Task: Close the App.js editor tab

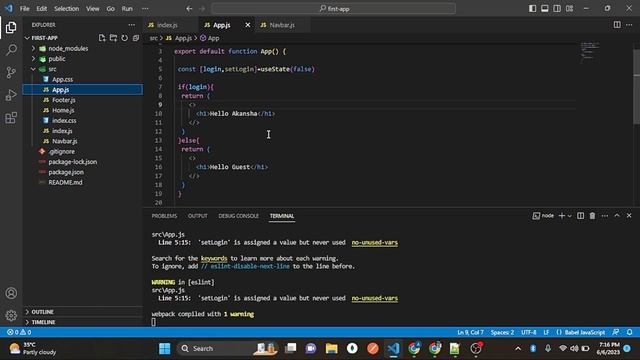Action: 247,25
